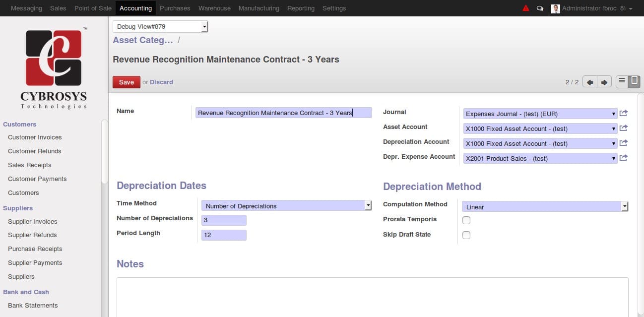
Task: Open the Computation Method dropdown
Action: click(x=545, y=207)
